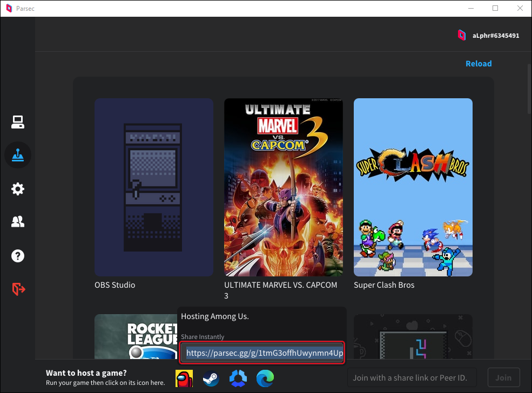Click the vertical scrollbar on the right
Screen dimensions: 532x393
[529, 89]
